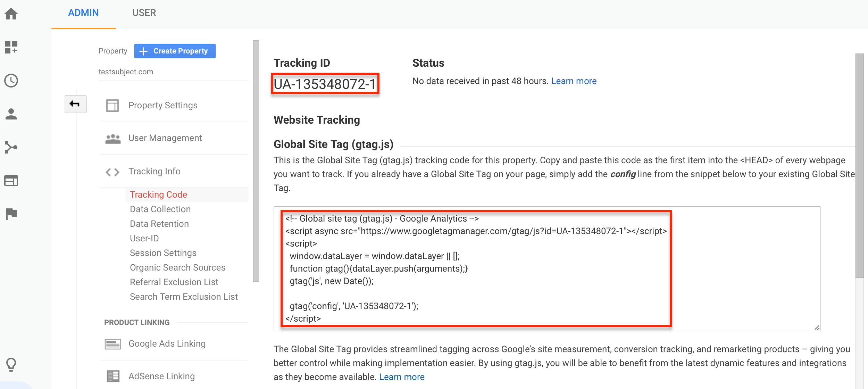
Task: Select Data Collection submenu item
Action: 160,209
